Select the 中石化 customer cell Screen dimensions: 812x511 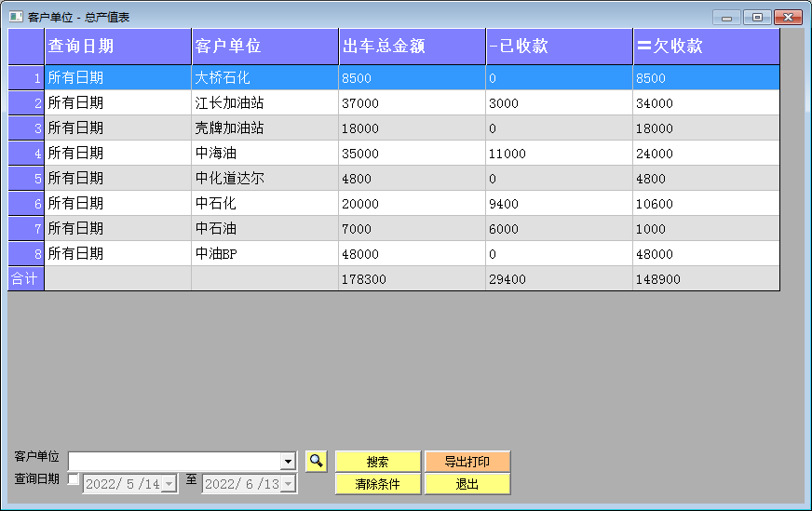265,203
